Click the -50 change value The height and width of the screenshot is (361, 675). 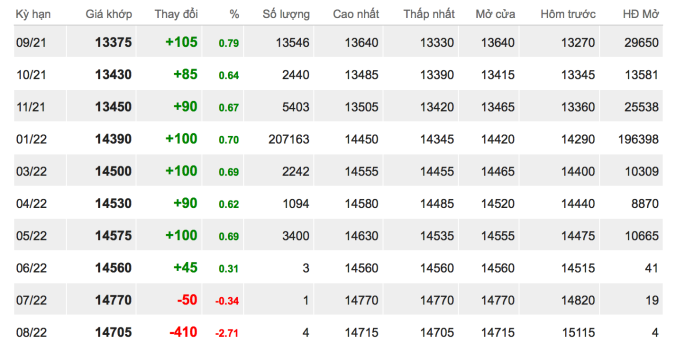click(187, 300)
